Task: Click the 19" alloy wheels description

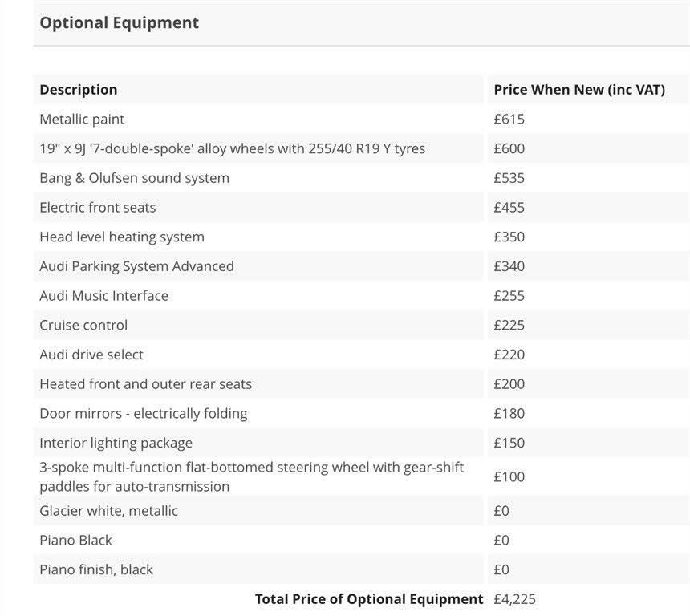Action: click(x=232, y=148)
